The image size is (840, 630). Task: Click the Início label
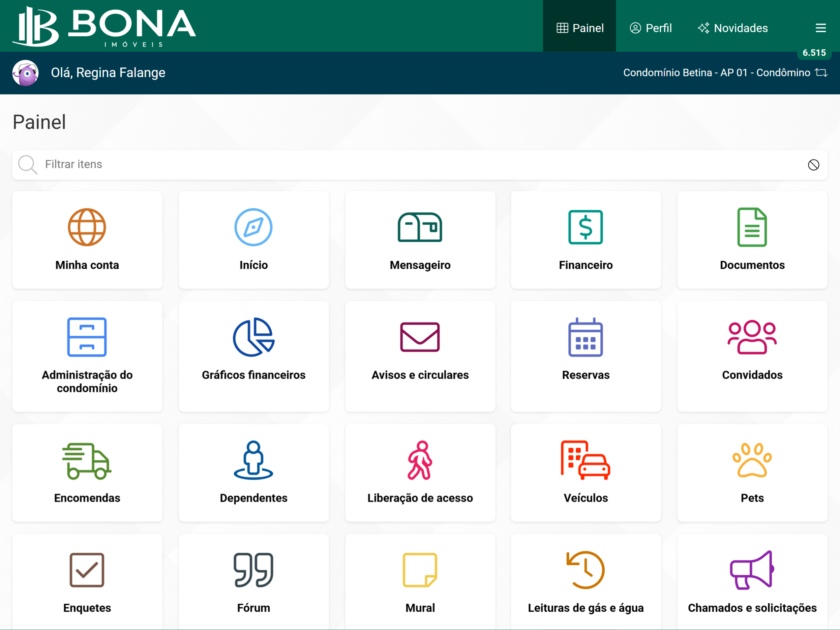click(x=253, y=265)
